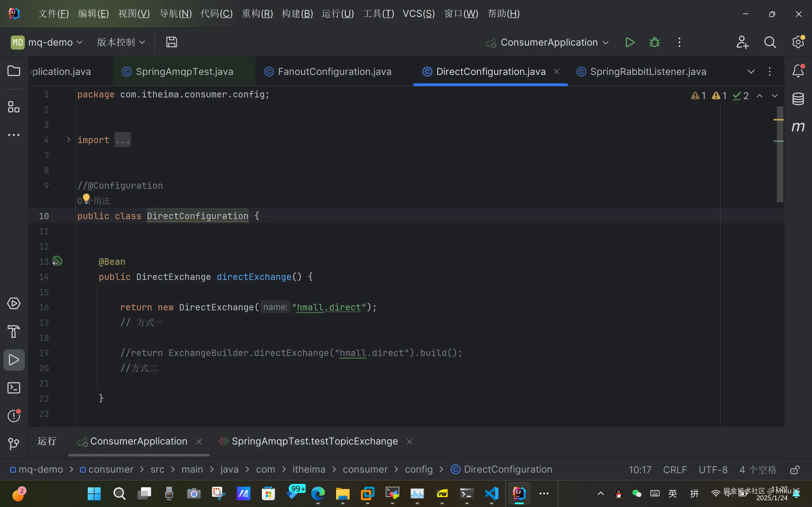Click the Save All floppy disk icon
Screen dimensions: 812x507
point(171,42)
